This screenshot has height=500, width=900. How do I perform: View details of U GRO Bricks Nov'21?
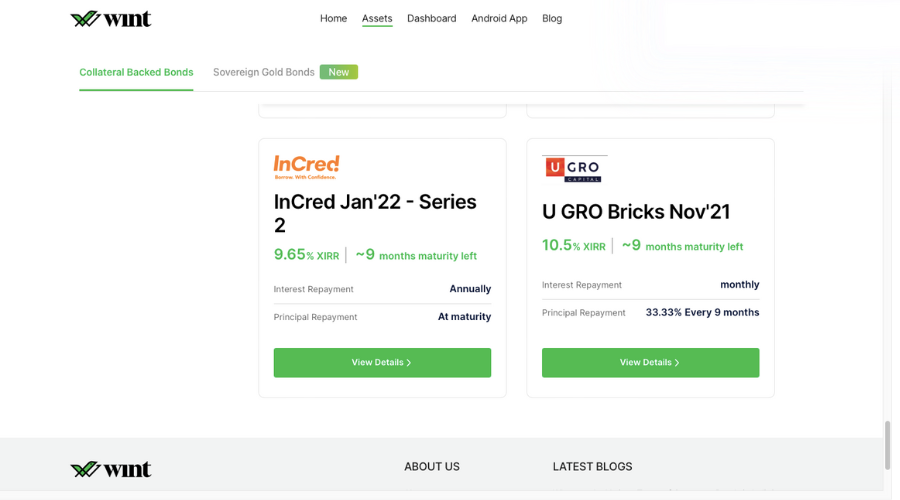tap(650, 363)
